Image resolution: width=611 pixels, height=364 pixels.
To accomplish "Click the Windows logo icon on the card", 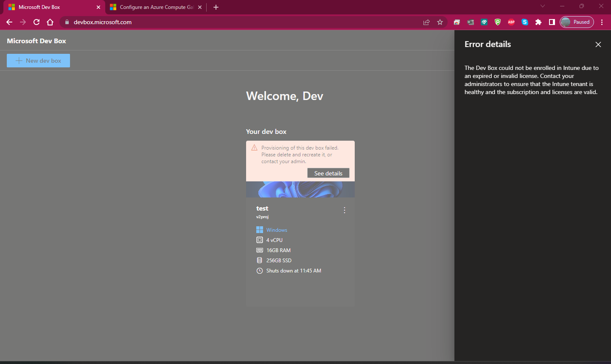I will point(260,230).
